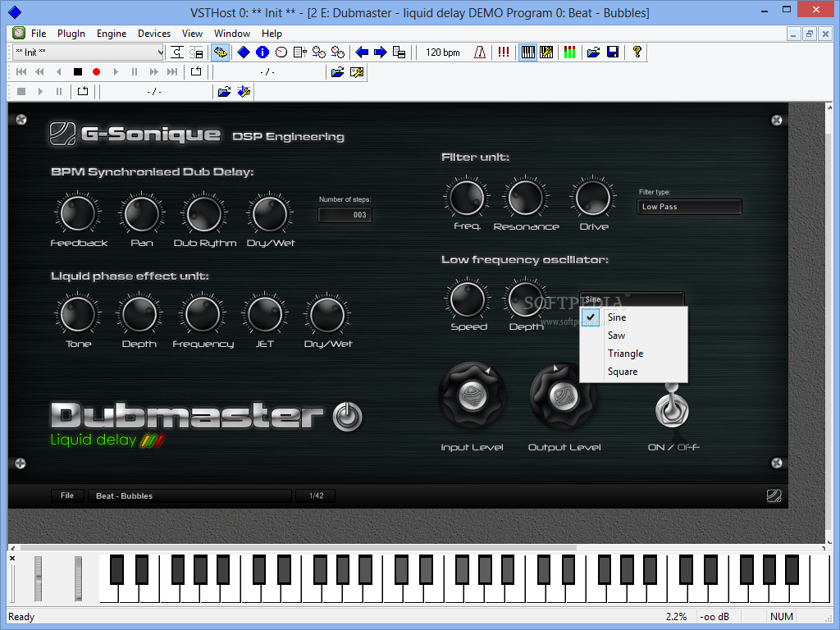Click the Drive knob
840x630 pixels.
click(x=592, y=198)
